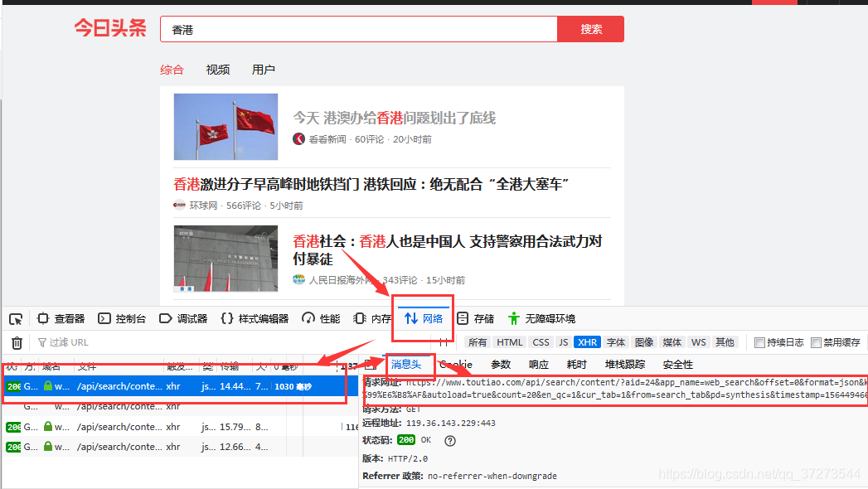This screenshot has width=868, height=489.
Task: Select the HTML request filter
Action: [x=510, y=342]
